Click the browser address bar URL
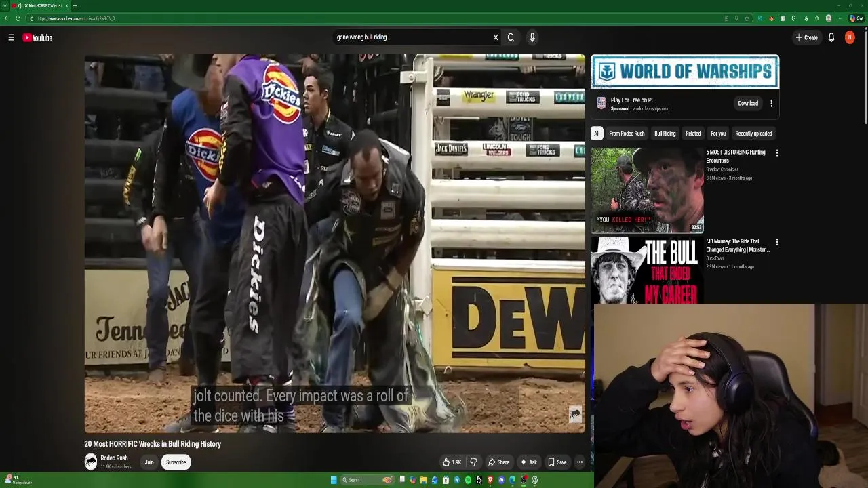 point(77,18)
